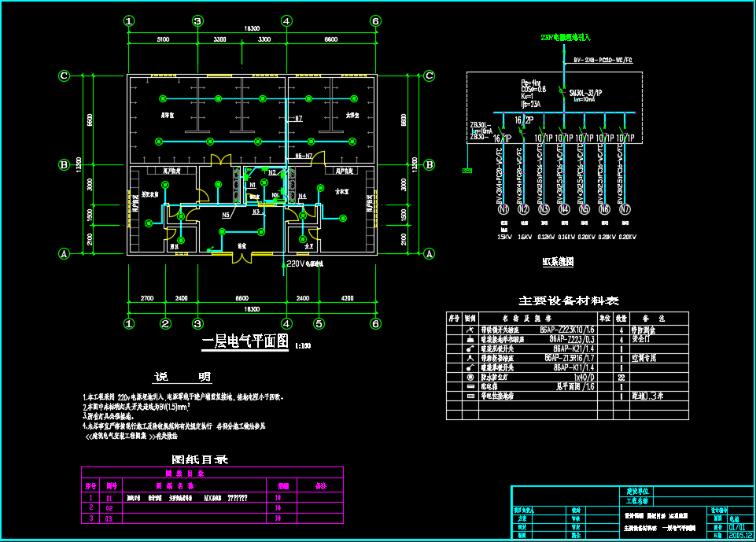Click the 建设单位 cell in the title block
Image resolution: width=756 pixels, height=542 pixels.
[x=637, y=492]
